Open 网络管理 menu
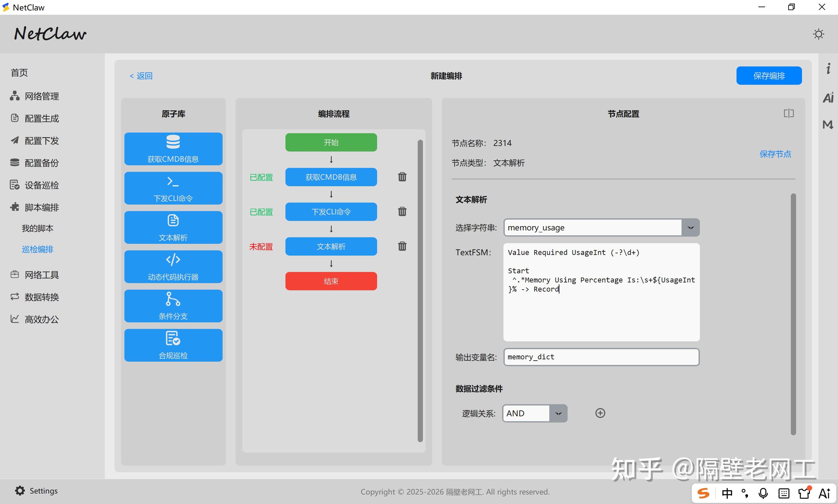 (35, 96)
